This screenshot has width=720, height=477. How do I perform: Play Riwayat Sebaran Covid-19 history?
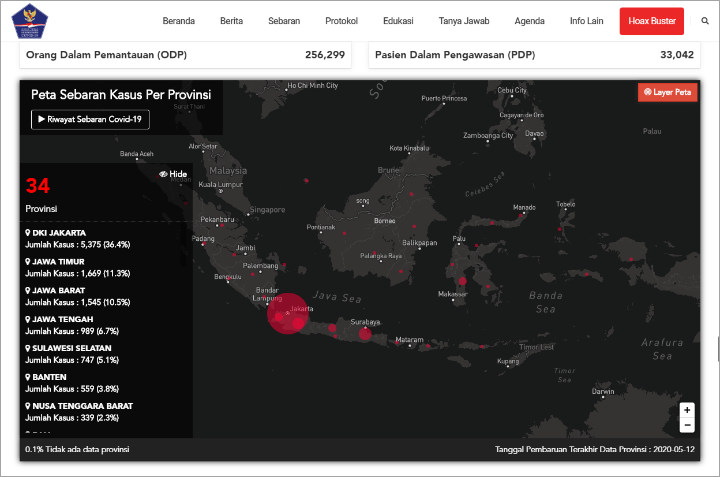pyautogui.click(x=90, y=119)
